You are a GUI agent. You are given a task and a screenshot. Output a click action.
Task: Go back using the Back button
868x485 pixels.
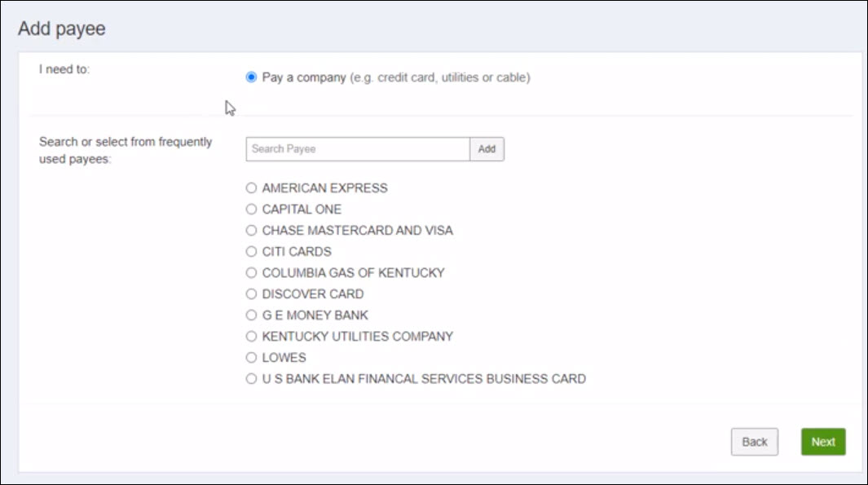pyautogui.click(x=755, y=442)
